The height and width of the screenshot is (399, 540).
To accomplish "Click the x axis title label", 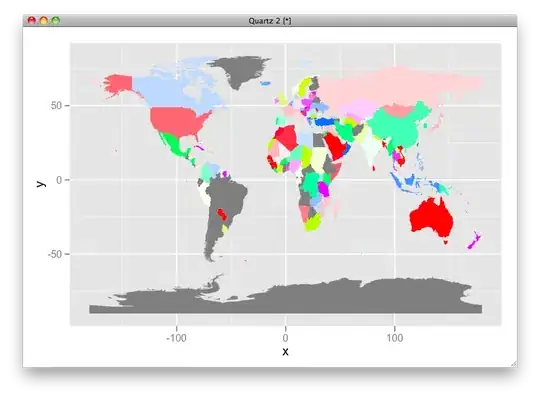I will coord(285,351).
